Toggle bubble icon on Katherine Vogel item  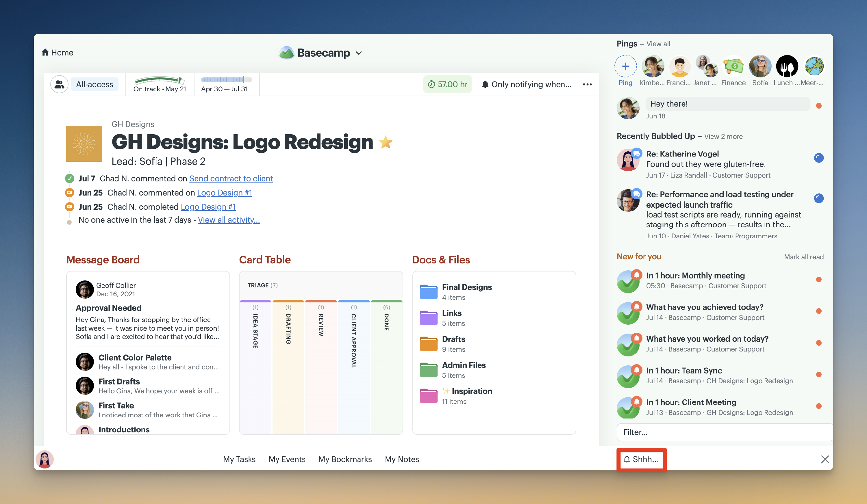(819, 158)
